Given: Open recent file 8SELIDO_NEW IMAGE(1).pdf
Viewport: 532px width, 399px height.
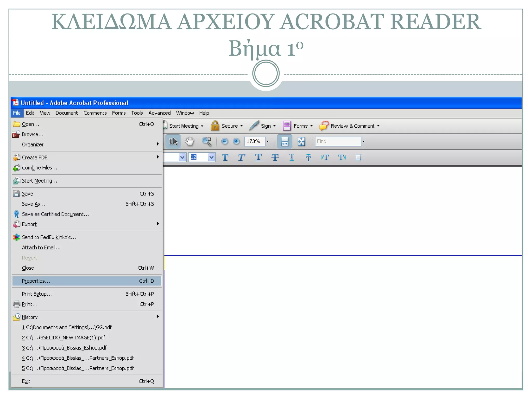Looking at the screenshot, I should (x=87, y=337).
